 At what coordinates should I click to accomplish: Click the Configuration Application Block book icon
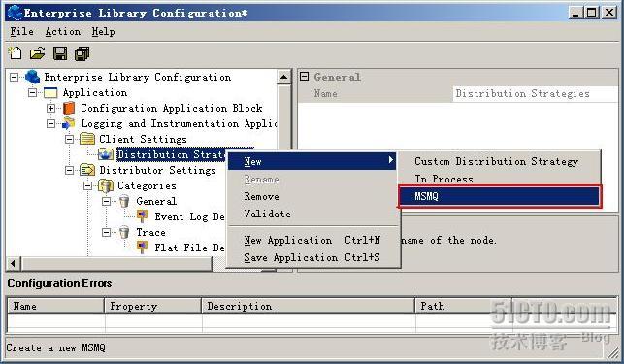click(69, 108)
